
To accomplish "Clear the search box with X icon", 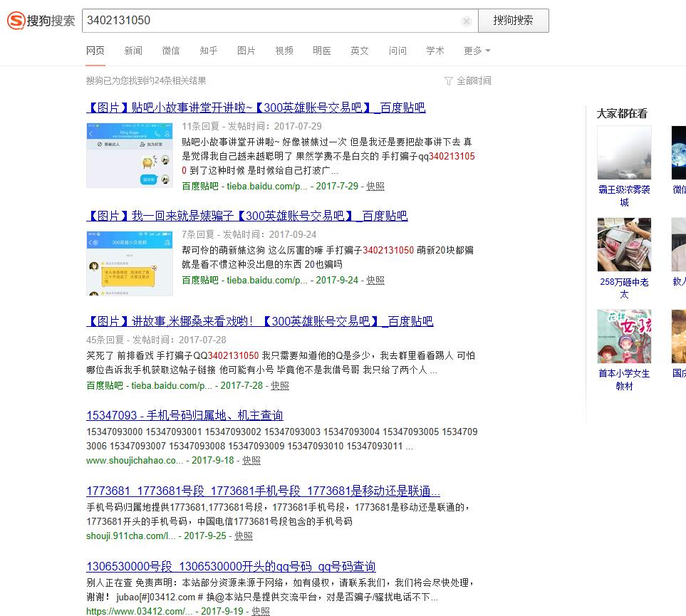I will (467, 21).
